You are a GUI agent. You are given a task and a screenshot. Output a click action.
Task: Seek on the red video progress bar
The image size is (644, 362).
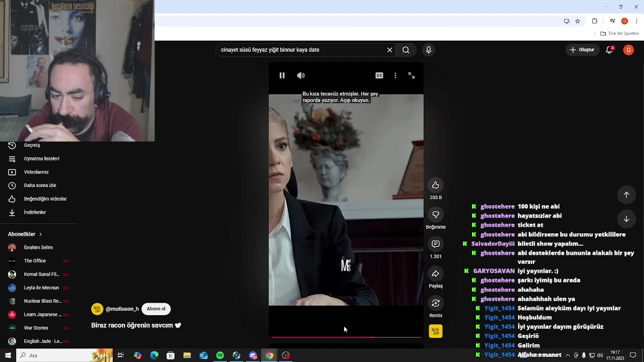coord(346,337)
